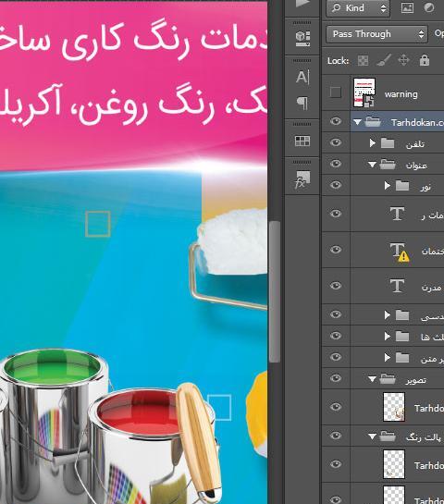Screen dimensions: 444x504
Task: Click the Tarhdokan group folder icon
Action: [x=373, y=122]
